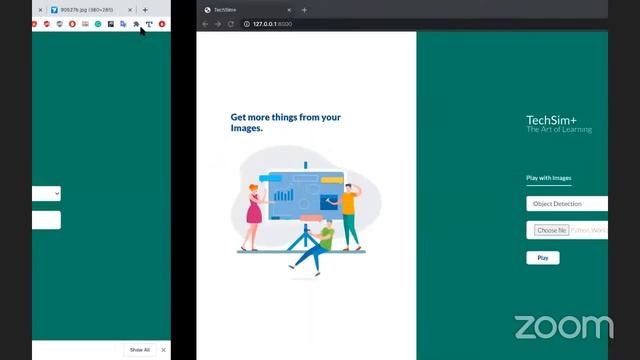640x360 pixels.
Task: Click the Extensions puzzle icon in left browser
Action: (x=136, y=24)
